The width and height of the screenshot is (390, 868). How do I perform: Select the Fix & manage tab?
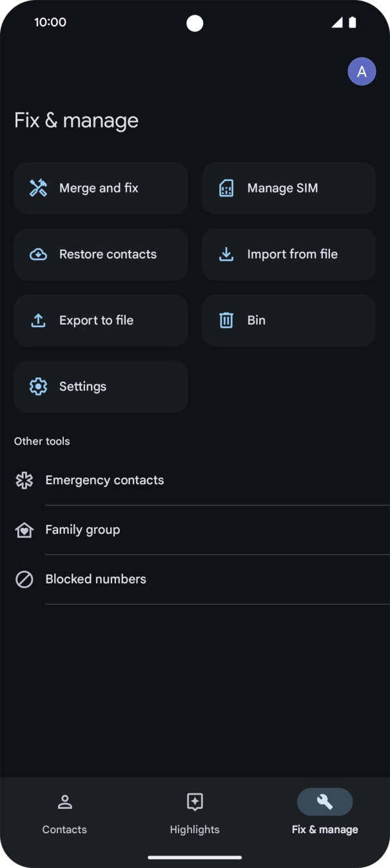tap(325, 813)
